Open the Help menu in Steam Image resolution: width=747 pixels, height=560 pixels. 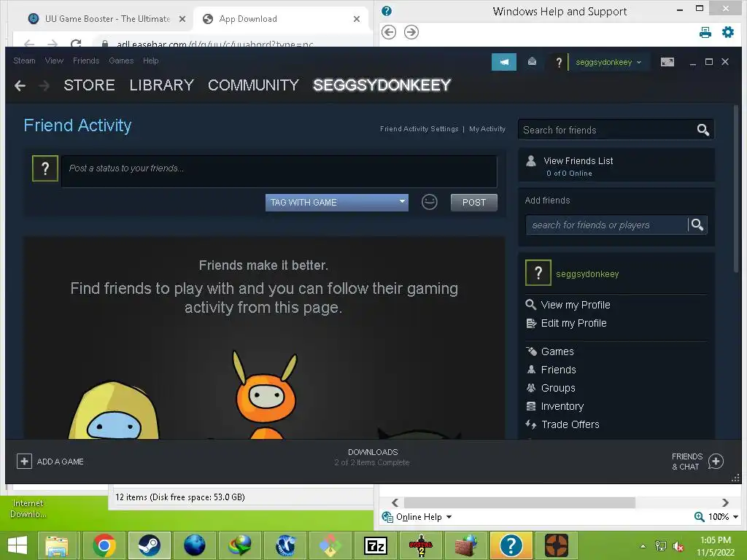(150, 61)
